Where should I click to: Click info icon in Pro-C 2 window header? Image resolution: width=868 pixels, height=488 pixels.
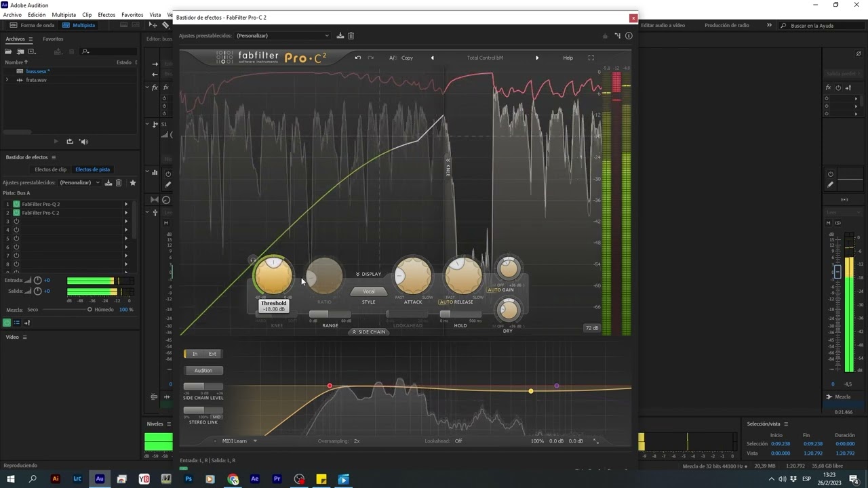click(x=629, y=35)
